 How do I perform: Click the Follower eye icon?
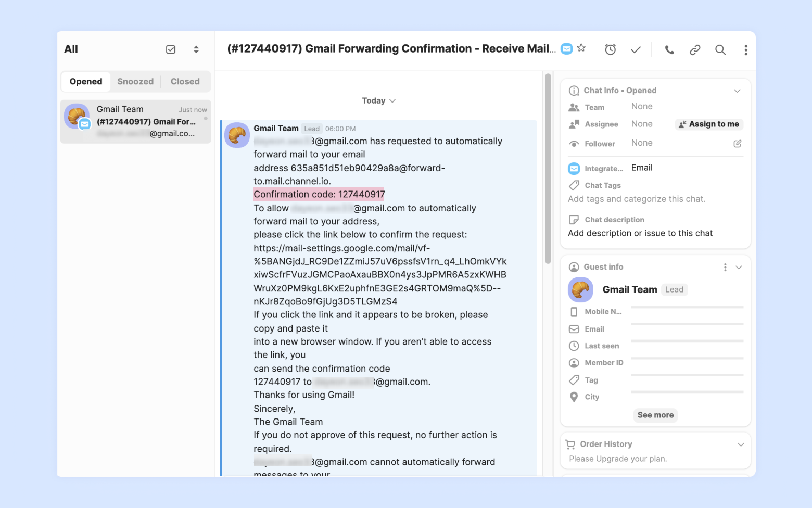point(574,144)
